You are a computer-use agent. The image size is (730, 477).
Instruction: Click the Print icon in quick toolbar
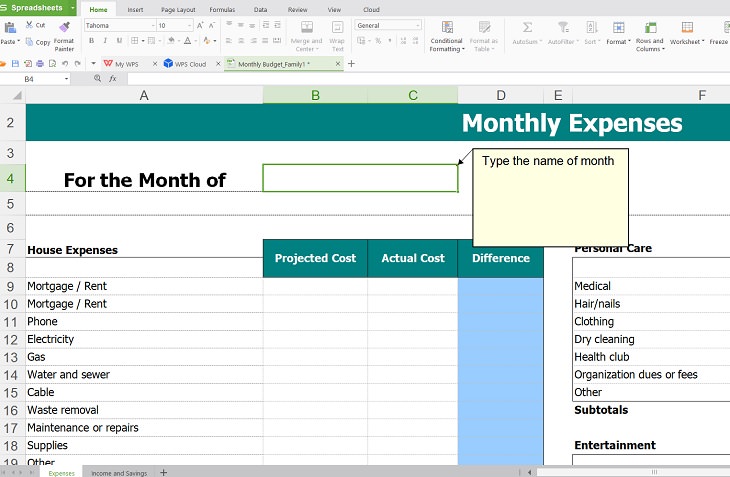click(40, 64)
